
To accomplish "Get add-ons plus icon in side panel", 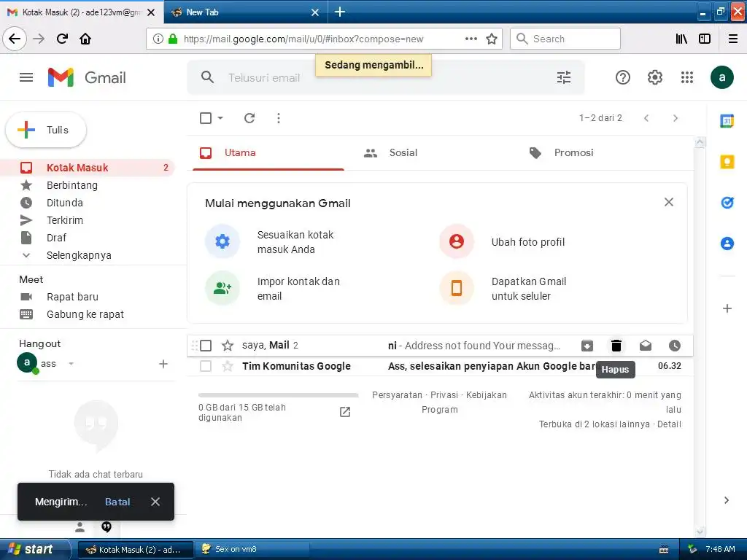I will point(727,308).
